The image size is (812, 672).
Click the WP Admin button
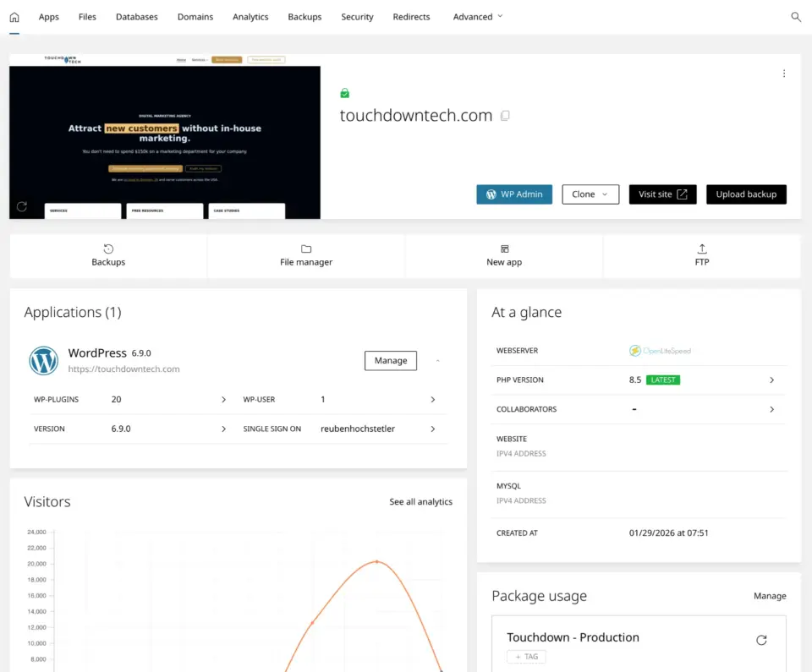click(x=514, y=194)
